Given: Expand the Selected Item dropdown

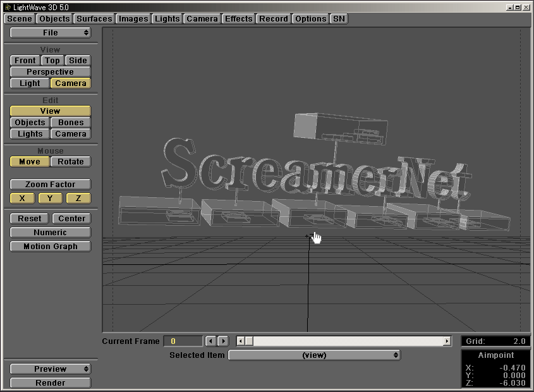Looking at the screenshot, I should click(314, 355).
